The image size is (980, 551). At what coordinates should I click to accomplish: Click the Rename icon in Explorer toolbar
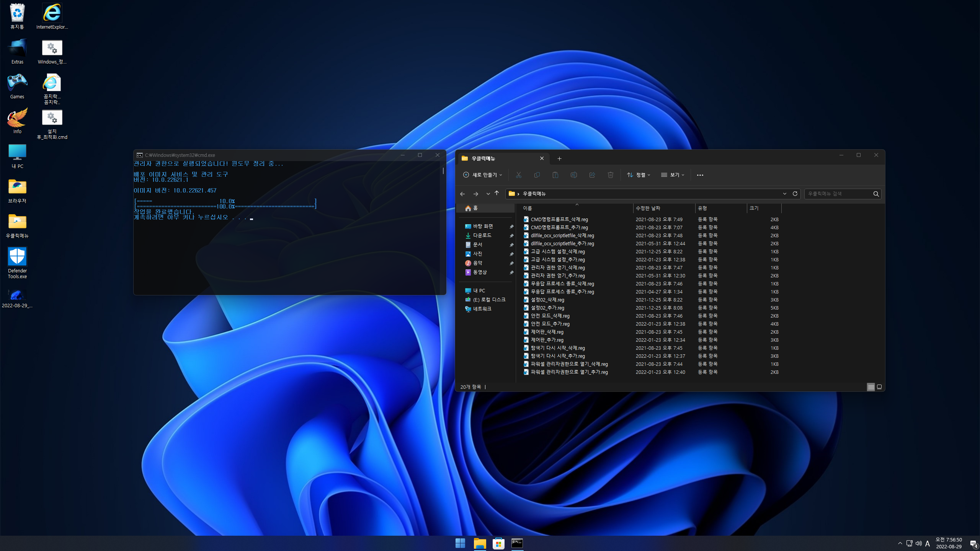pos(574,175)
